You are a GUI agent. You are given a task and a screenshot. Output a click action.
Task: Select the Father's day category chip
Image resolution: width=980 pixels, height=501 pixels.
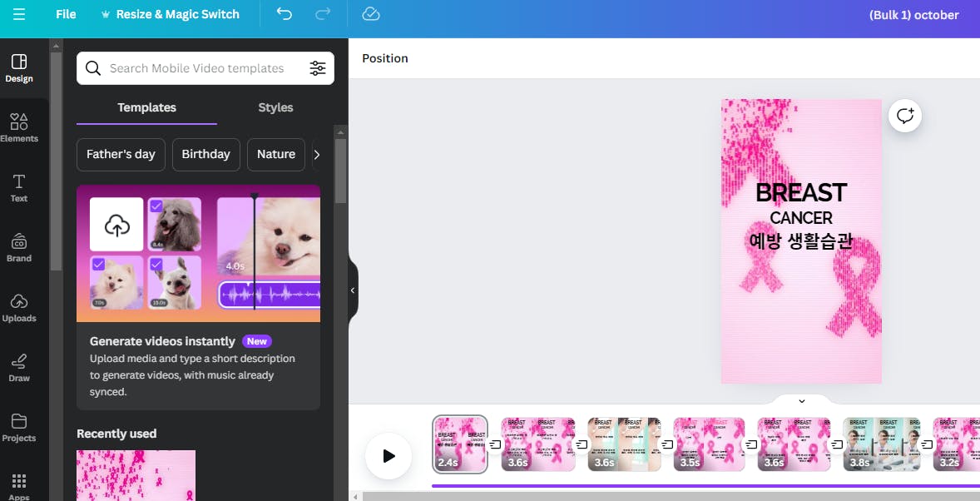(x=121, y=155)
